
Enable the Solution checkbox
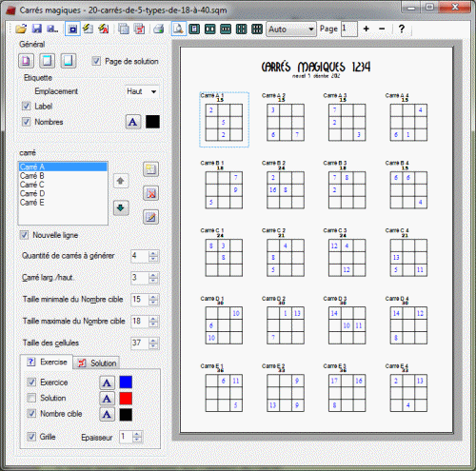click(x=31, y=398)
